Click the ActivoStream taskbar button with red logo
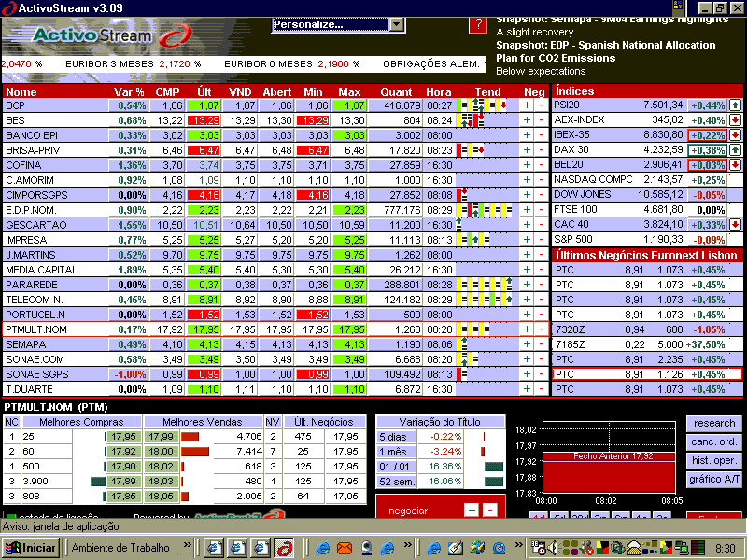Image resolution: width=747 pixels, height=560 pixels. (x=284, y=548)
